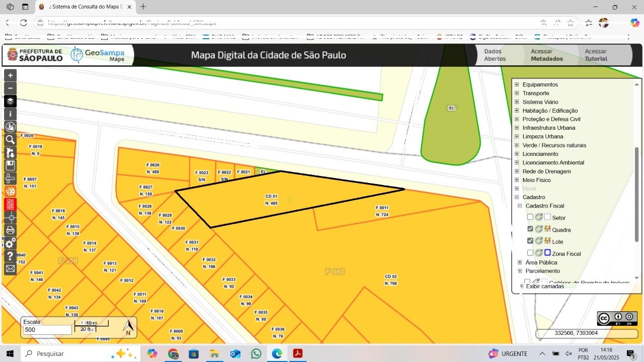
Task: Uncheck the Quadra layer checkbox
Action: tap(530, 229)
